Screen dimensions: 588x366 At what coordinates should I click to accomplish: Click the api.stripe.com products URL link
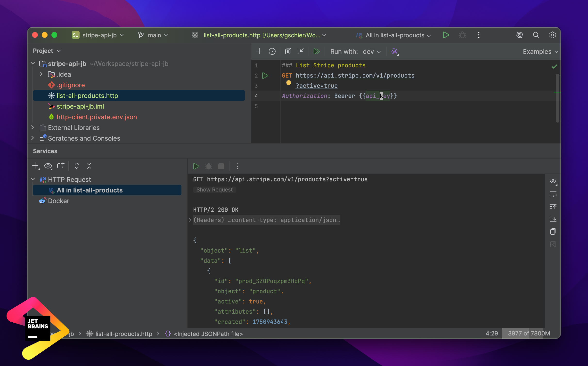tap(355, 76)
